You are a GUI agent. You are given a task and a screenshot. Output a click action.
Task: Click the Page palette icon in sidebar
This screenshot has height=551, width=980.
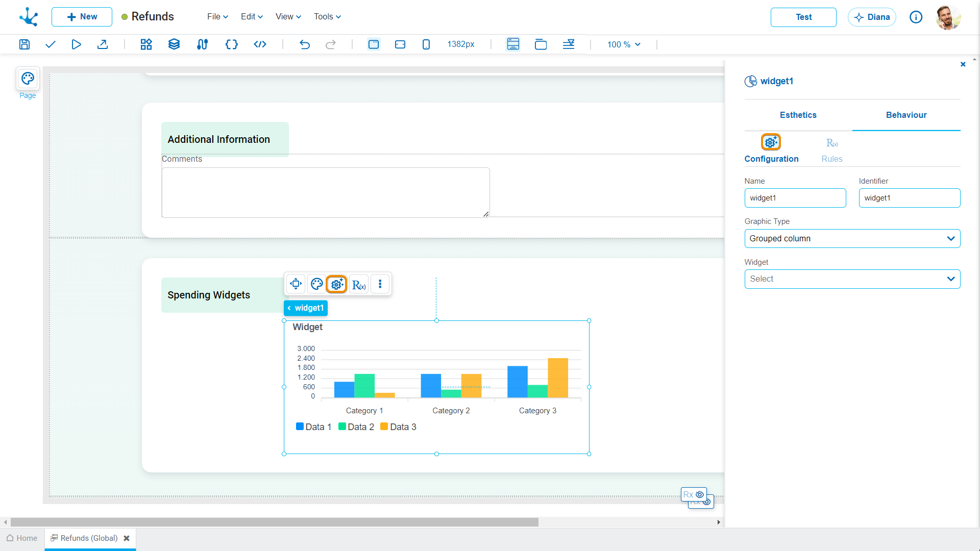pyautogui.click(x=28, y=79)
